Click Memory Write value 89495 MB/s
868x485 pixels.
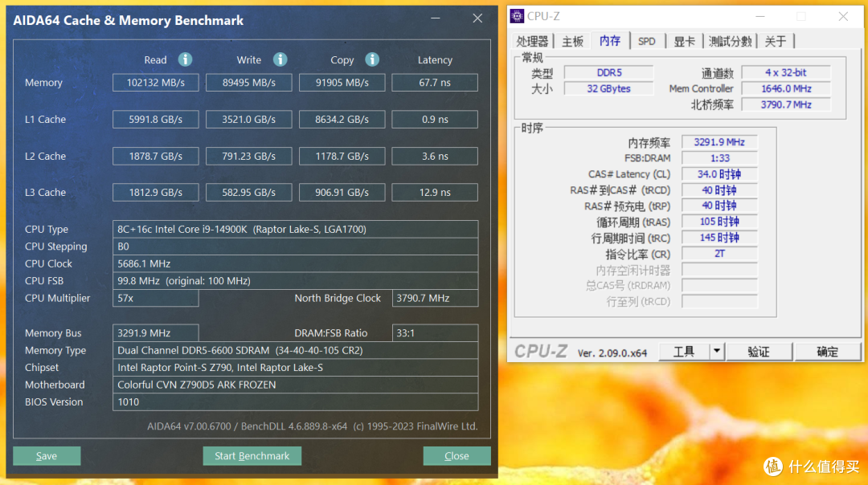tap(248, 83)
